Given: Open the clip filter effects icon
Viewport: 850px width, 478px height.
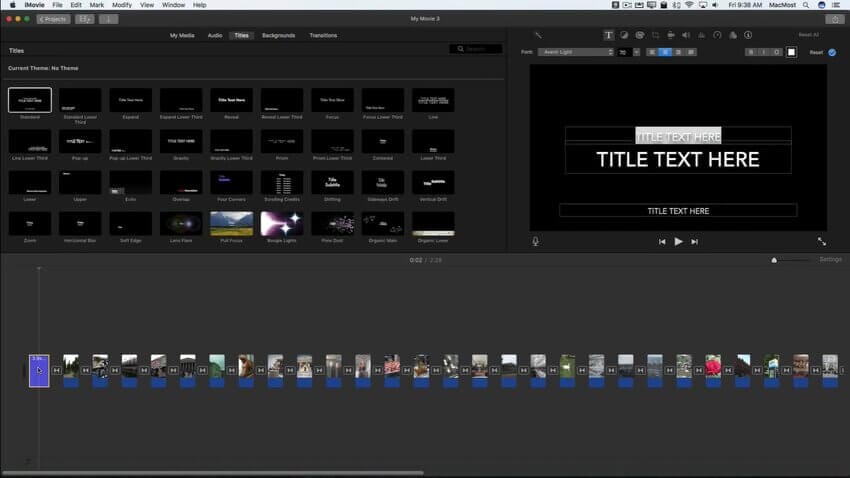Looking at the screenshot, I should tap(733, 35).
